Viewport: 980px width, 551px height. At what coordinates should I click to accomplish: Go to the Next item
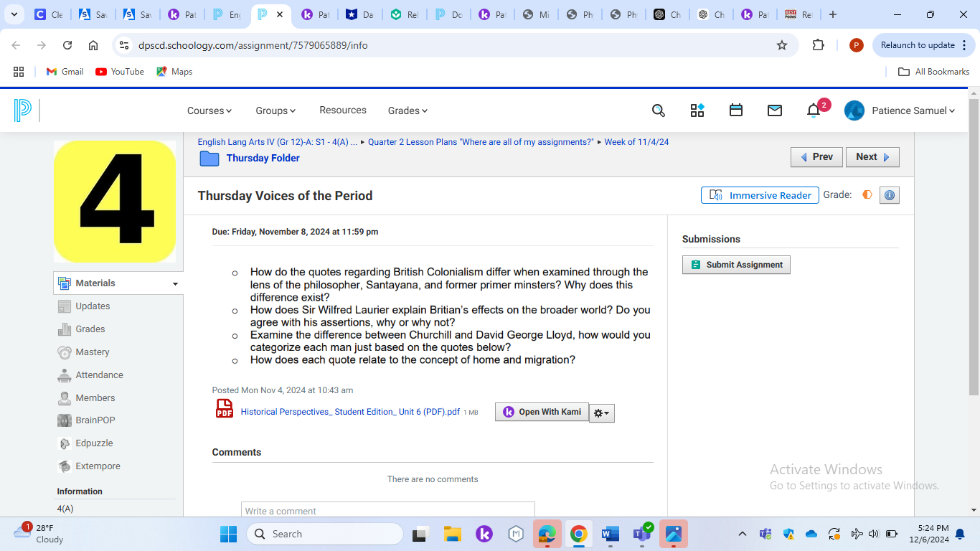[x=872, y=157]
